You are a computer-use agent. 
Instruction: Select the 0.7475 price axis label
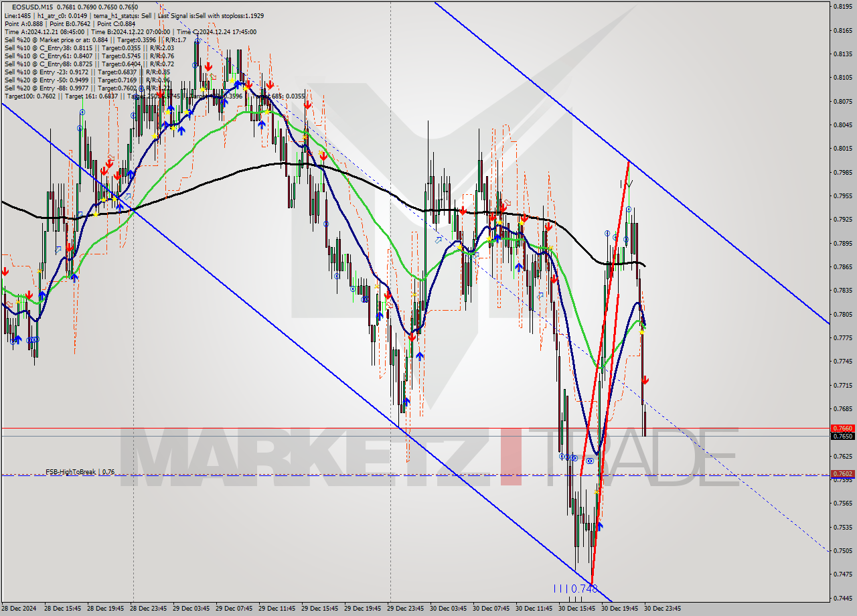click(843, 574)
